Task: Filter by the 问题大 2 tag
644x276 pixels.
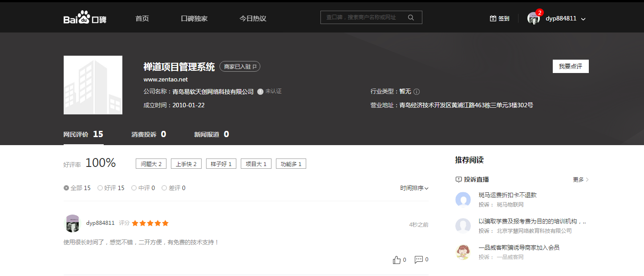Action: click(151, 164)
